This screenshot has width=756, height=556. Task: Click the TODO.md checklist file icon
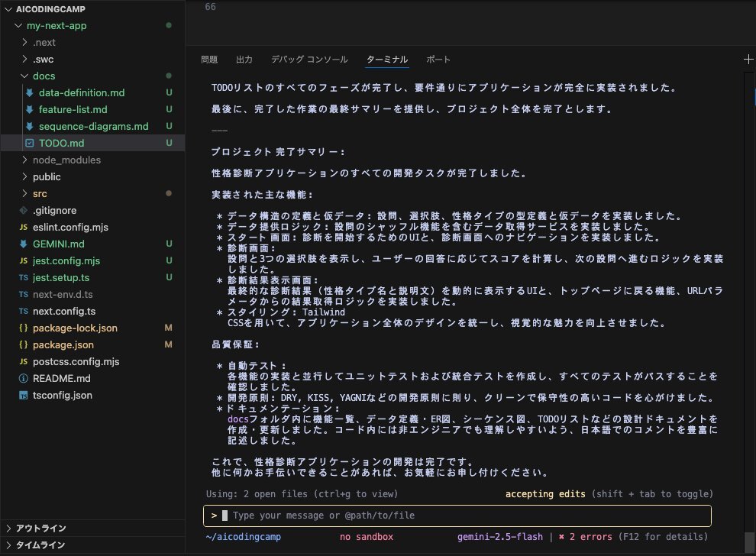tap(30, 143)
